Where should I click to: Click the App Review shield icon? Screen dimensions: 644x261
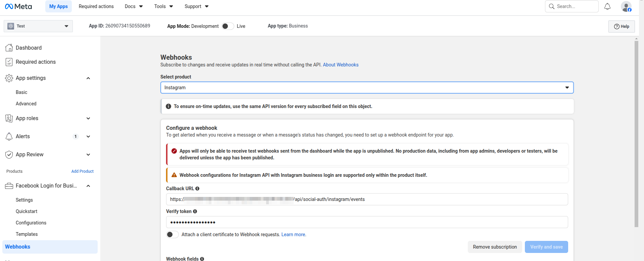pyautogui.click(x=9, y=154)
